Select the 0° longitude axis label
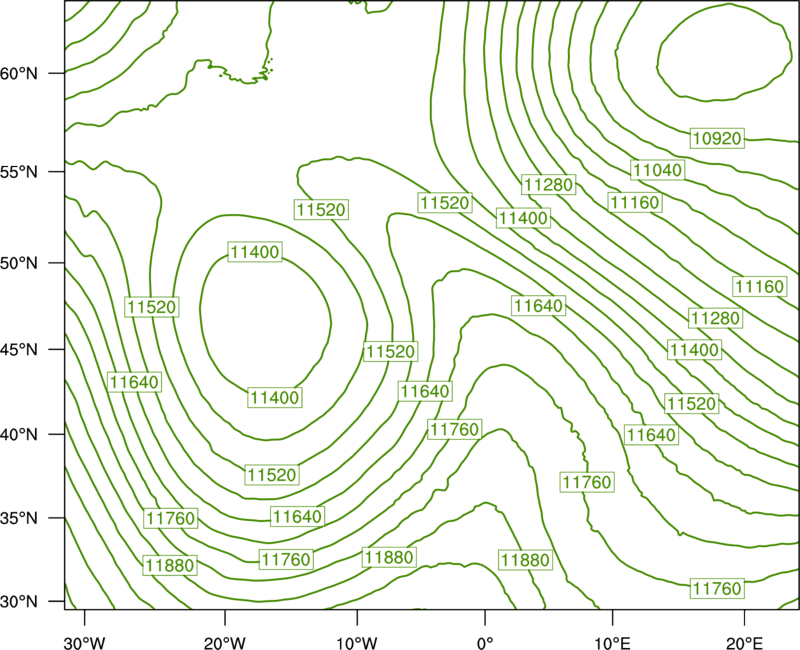 485,643
